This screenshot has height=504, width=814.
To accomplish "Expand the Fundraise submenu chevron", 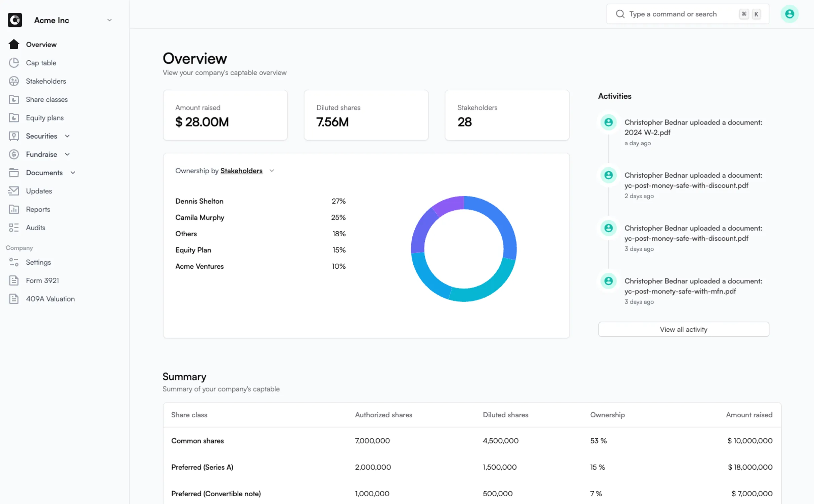I will click(x=67, y=154).
